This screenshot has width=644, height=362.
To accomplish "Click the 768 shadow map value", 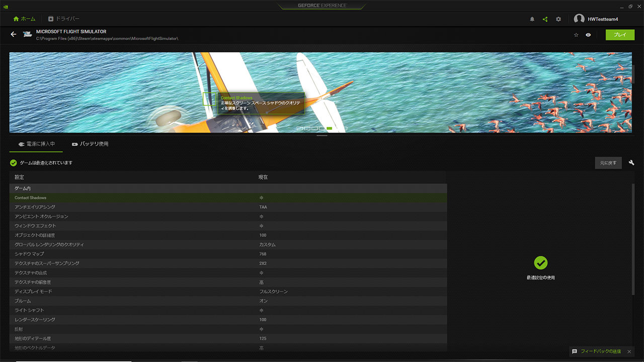I will coord(263,254).
